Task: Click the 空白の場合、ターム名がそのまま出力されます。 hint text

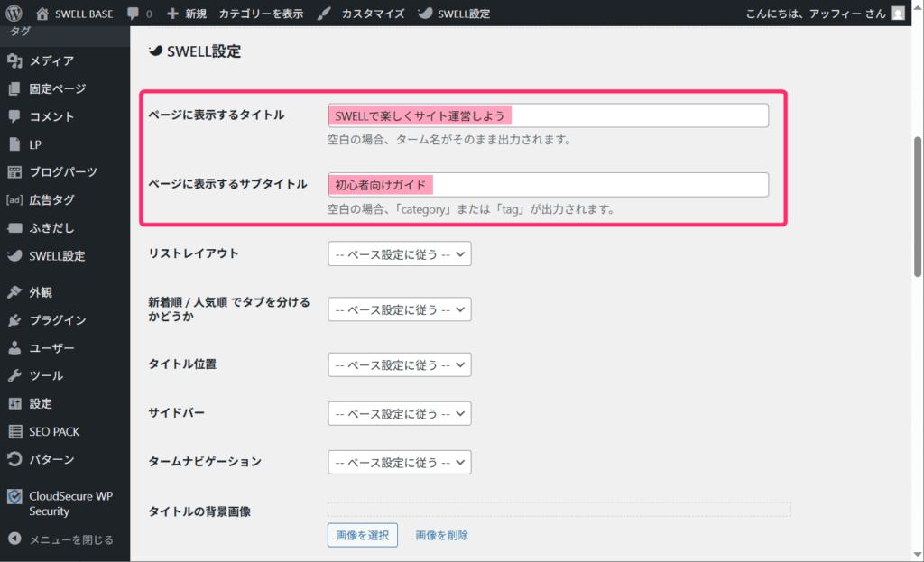Action: (449, 140)
